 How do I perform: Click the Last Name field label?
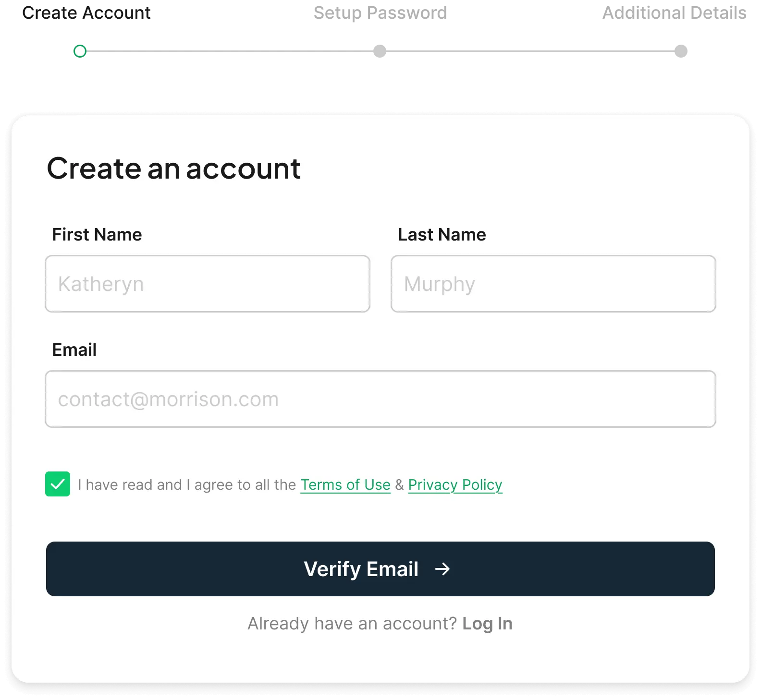pos(442,235)
